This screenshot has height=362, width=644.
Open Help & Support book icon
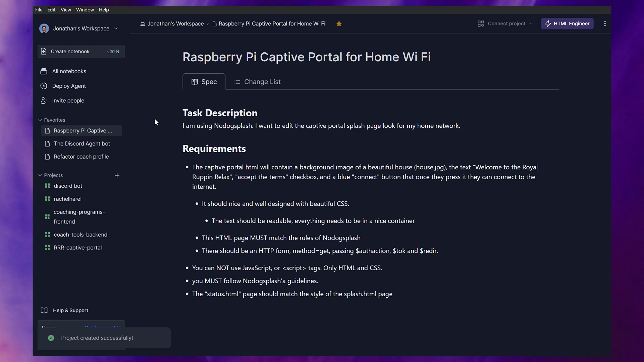(44, 310)
